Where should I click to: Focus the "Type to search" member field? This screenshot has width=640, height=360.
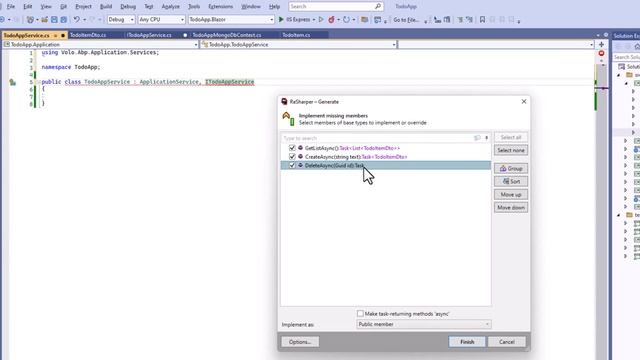click(376, 138)
